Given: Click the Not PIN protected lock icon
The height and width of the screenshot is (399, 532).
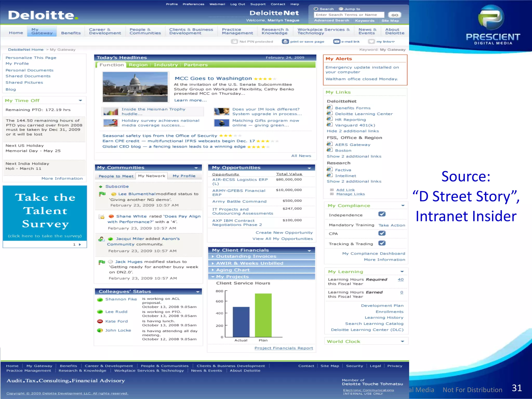Looking at the screenshot, I should pyautogui.click(x=234, y=42).
